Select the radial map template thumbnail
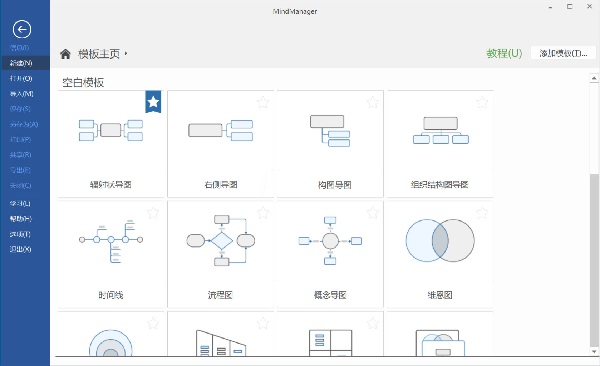This screenshot has width=600, height=366. point(111,130)
